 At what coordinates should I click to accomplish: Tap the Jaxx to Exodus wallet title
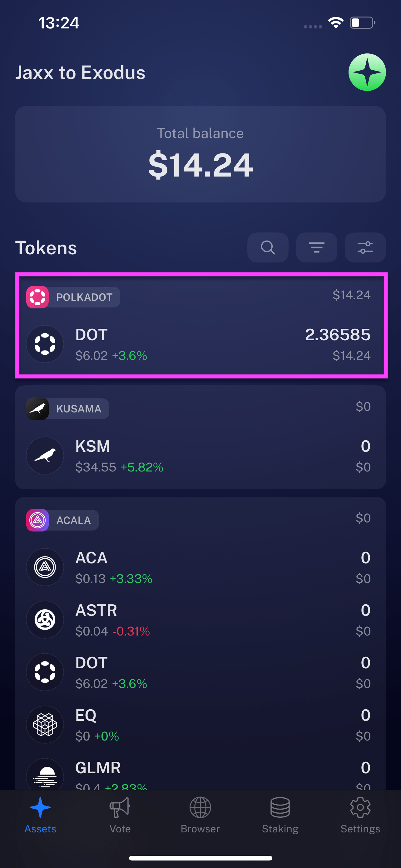pos(80,72)
